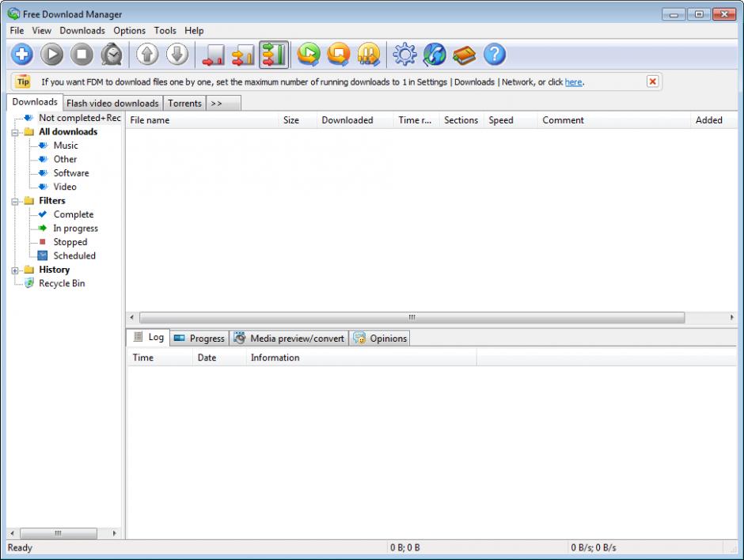Click the Move download down arrow icon

177,55
